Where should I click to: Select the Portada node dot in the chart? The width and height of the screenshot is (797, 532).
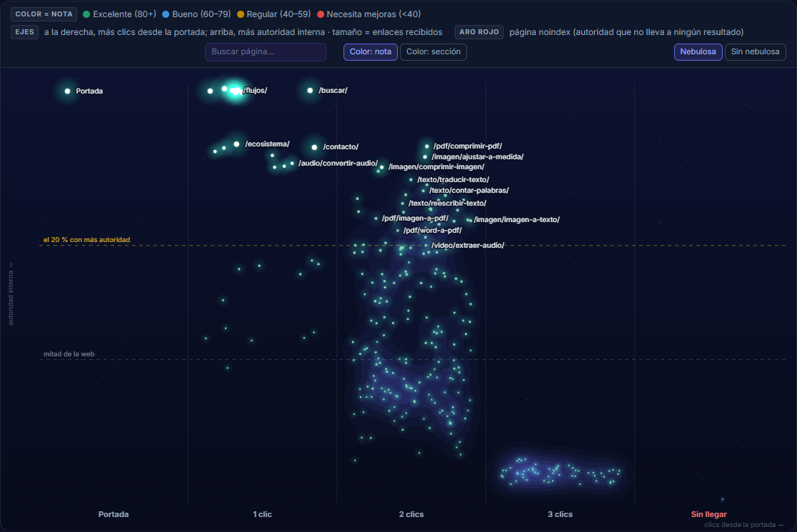point(68,91)
